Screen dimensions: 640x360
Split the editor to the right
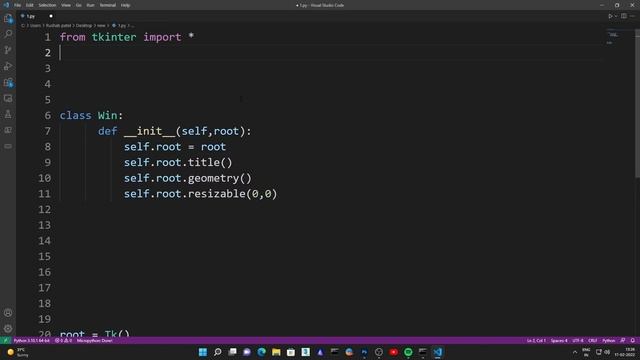(x=624, y=16)
